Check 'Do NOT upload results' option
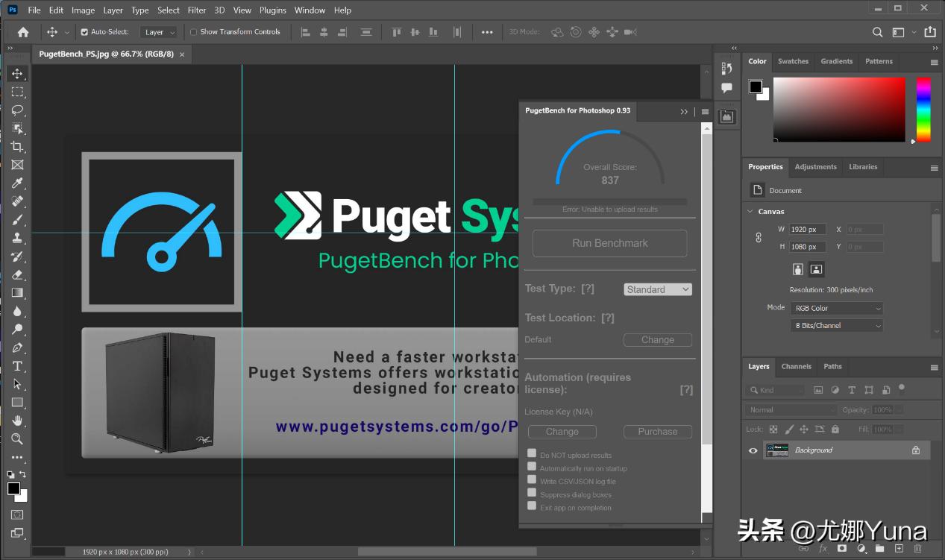The image size is (945, 560). 532,453
